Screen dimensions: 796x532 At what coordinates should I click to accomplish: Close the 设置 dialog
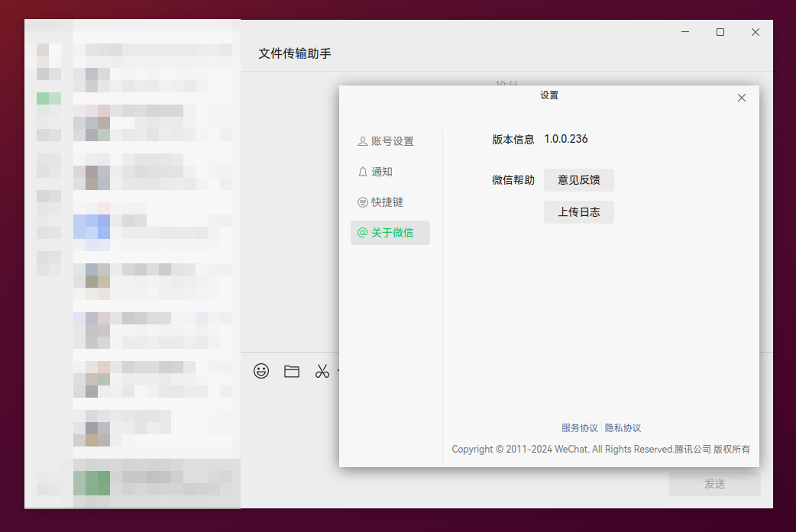coord(742,98)
